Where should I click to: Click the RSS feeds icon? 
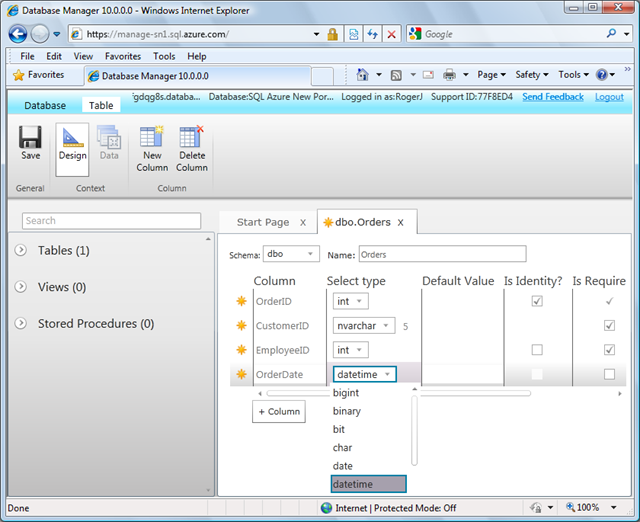pyautogui.click(x=396, y=75)
